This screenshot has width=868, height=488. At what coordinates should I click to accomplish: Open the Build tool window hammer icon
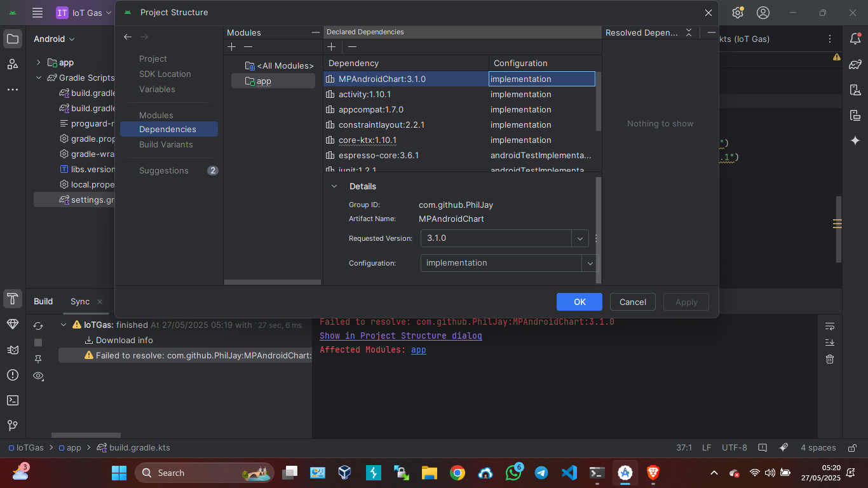(13, 299)
